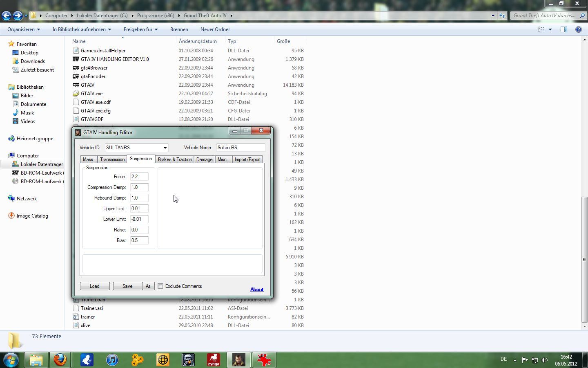This screenshot has width=588, height=368.
Task: Click the Windows Start orb
Action: [11, 360]
